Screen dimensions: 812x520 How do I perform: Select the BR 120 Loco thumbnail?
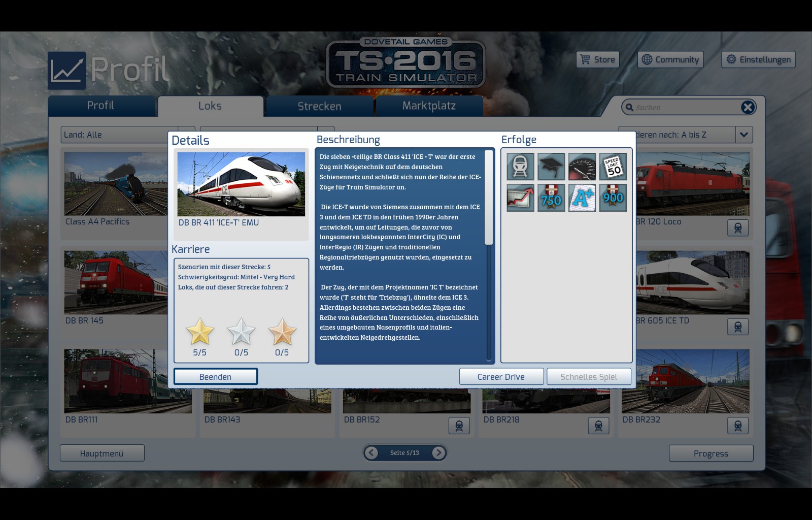click(x=692, y=183)
